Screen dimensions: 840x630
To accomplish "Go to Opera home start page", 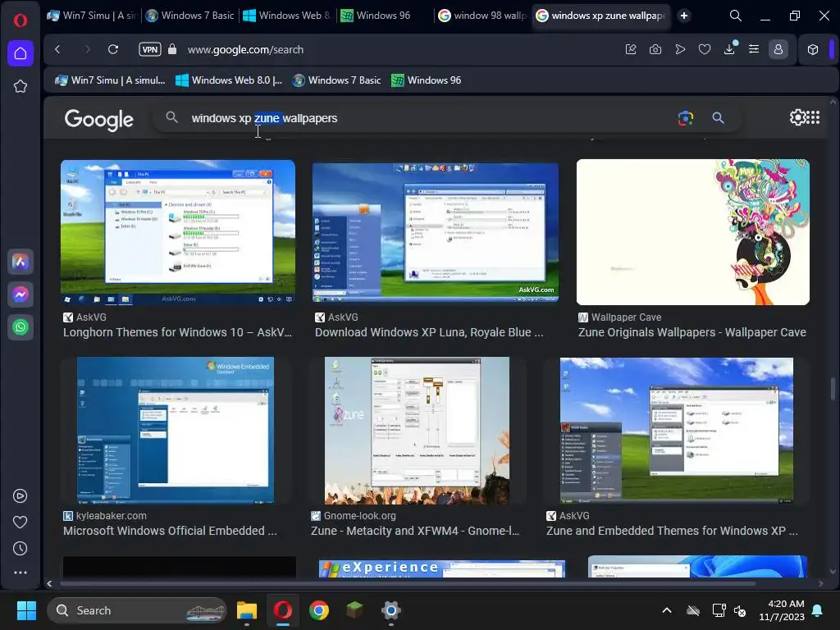I will (x=21, y=53).
